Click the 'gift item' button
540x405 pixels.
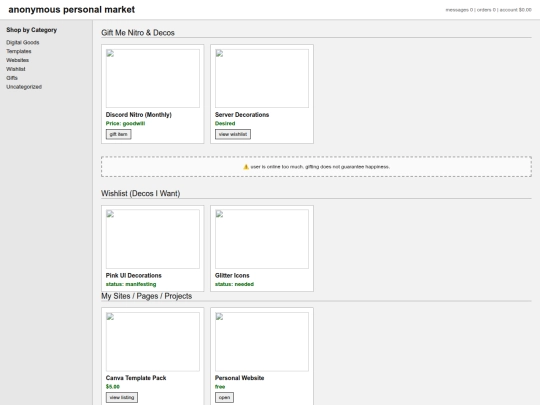(x=118, y=134)
